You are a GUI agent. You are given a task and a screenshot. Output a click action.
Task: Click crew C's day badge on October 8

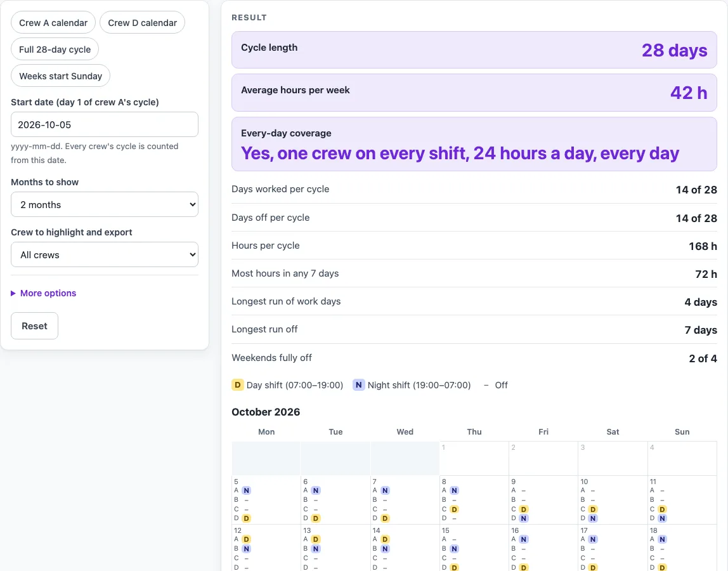[x=454, y=509]
